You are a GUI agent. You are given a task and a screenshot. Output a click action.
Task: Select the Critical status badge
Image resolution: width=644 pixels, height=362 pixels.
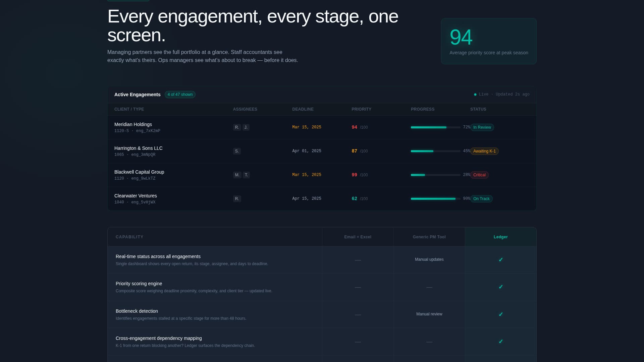479,175
